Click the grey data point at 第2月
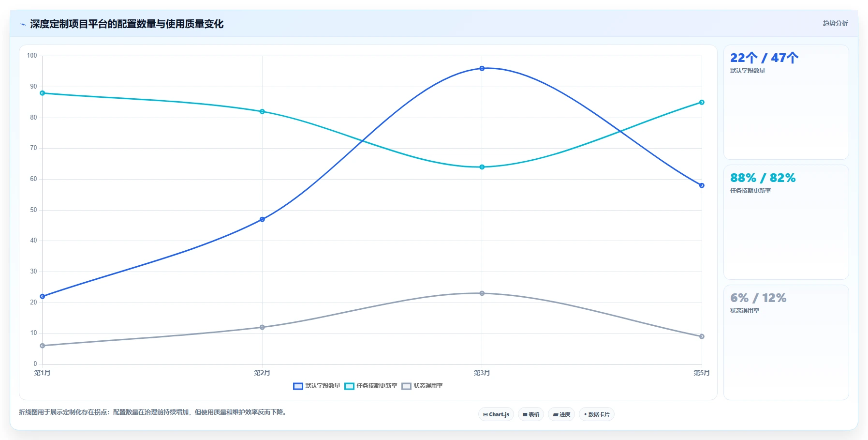This screenshot has width=868, height=440. (x=262, y=327)
